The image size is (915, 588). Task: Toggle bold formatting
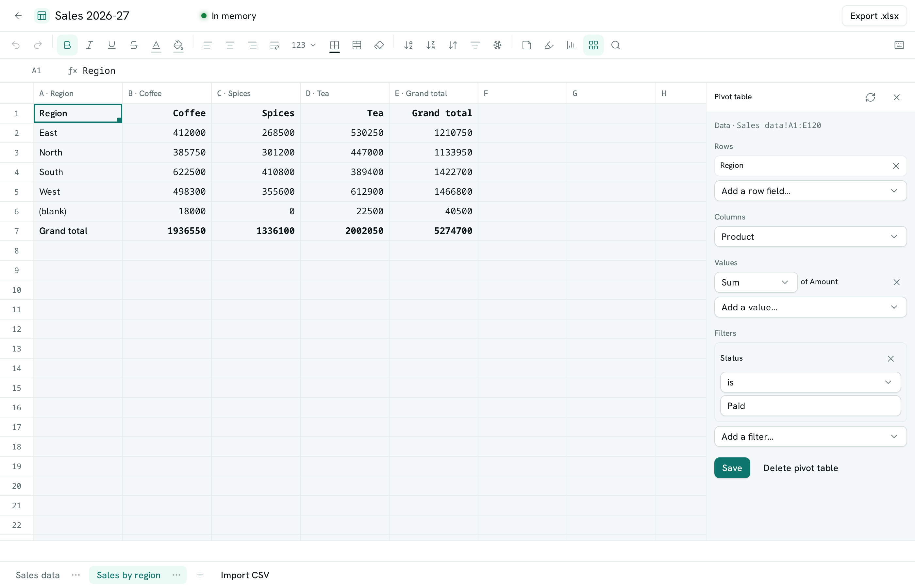click(67, 45)
